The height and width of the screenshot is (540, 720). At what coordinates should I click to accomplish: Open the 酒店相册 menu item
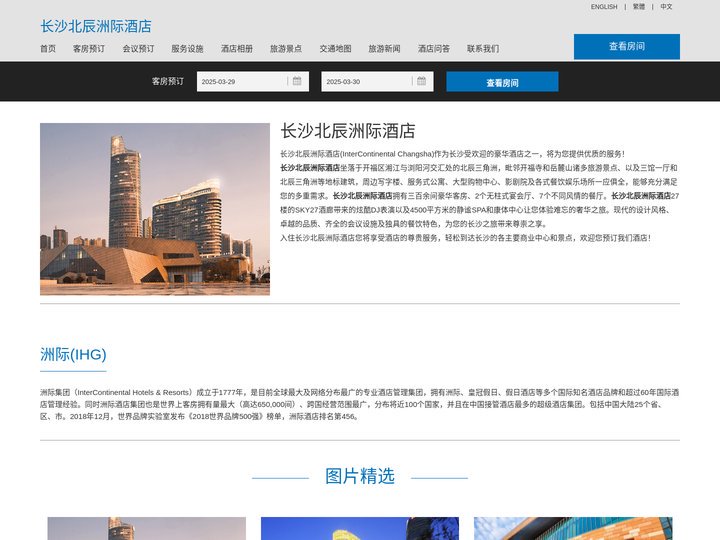point(237,49)
